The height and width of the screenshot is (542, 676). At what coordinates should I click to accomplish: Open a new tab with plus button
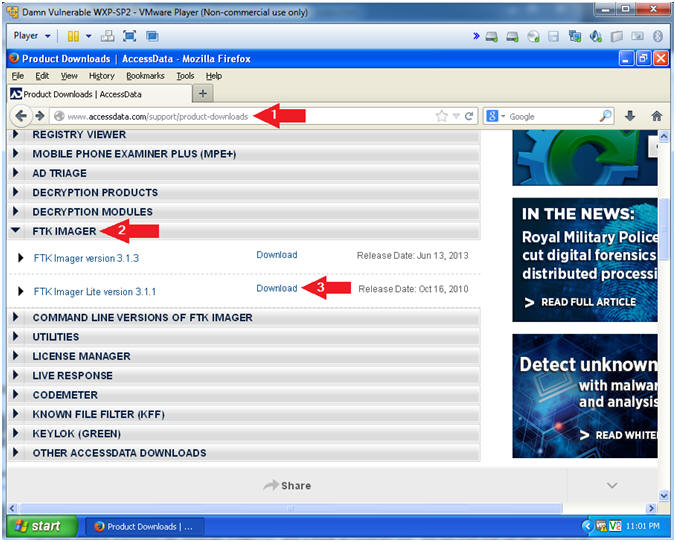tap(203, 93)
